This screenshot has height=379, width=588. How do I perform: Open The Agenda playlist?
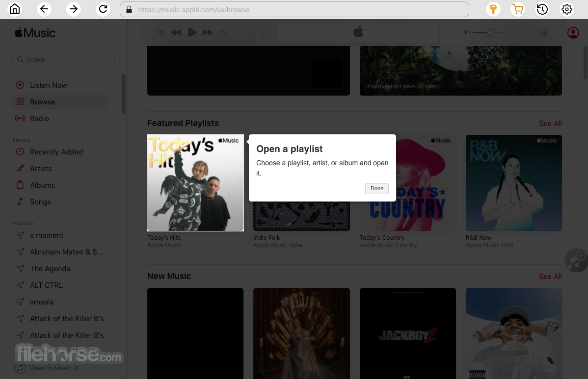point(60,269)
